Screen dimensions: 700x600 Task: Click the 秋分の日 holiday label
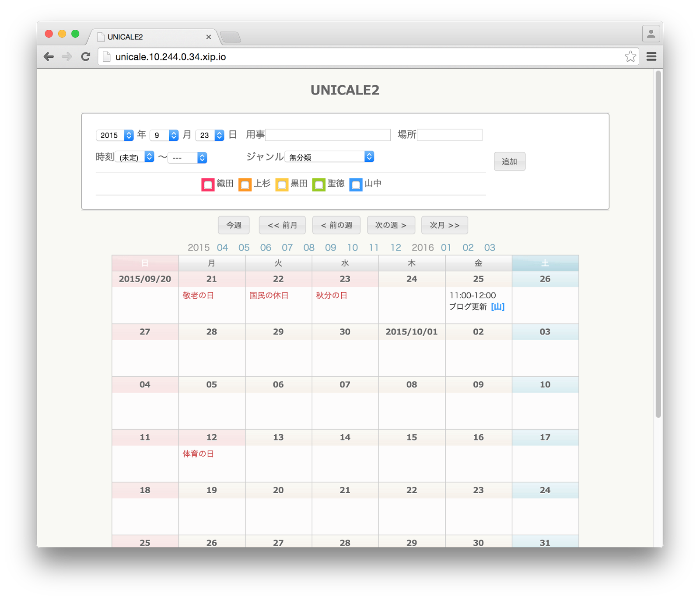click(332, 295)
